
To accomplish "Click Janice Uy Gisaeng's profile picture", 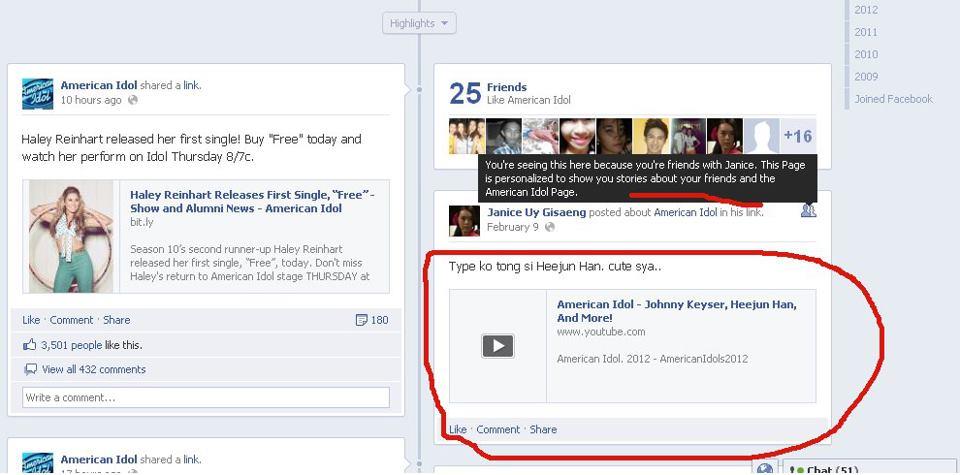I will pos(464,220).
